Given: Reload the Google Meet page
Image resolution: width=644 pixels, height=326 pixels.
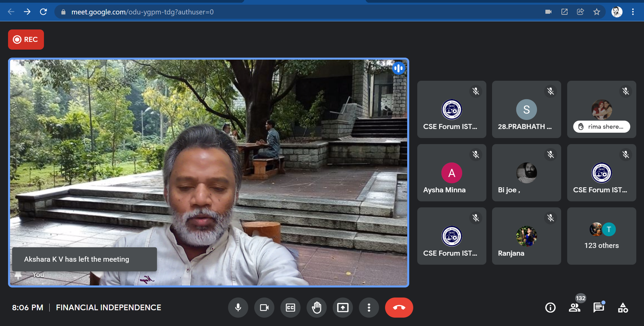Looking at the screenshot, I should [43, 12].
